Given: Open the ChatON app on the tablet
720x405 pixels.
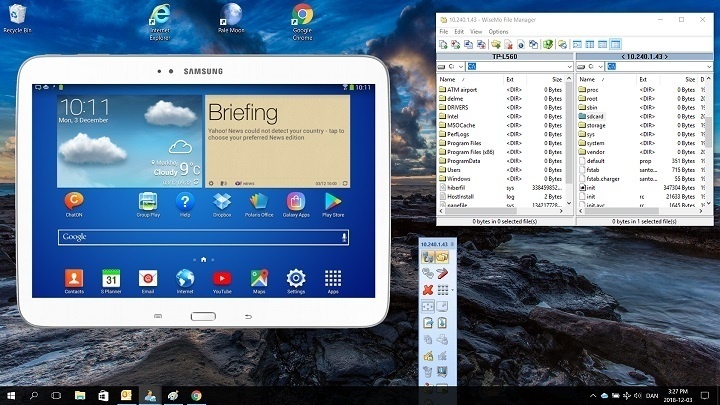Looking at the screenshot, I should click(74, 202).
